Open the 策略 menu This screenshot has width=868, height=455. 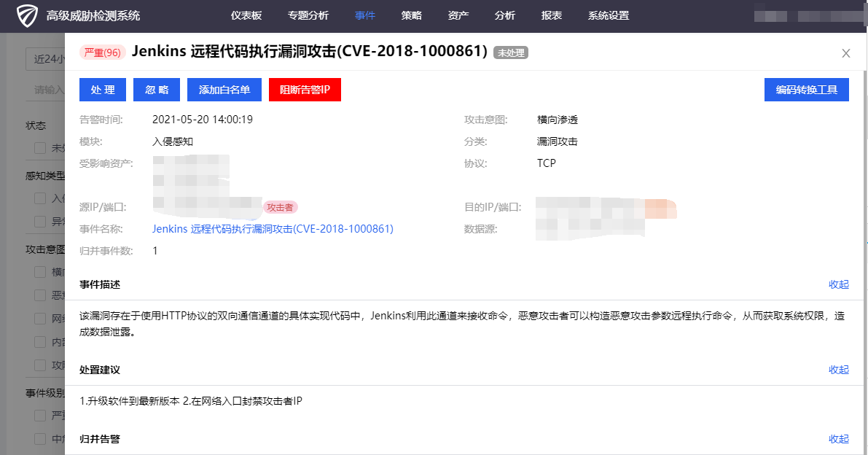click(412, 15)
